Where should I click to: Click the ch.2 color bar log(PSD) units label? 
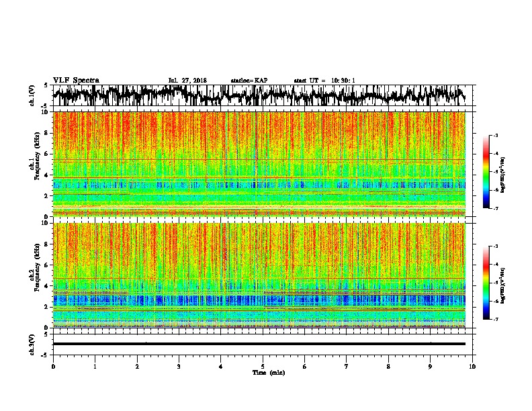click(503, 285)
